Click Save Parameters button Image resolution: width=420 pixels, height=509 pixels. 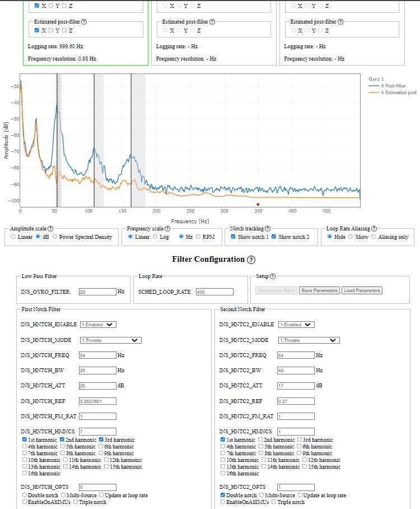point(318,290)
